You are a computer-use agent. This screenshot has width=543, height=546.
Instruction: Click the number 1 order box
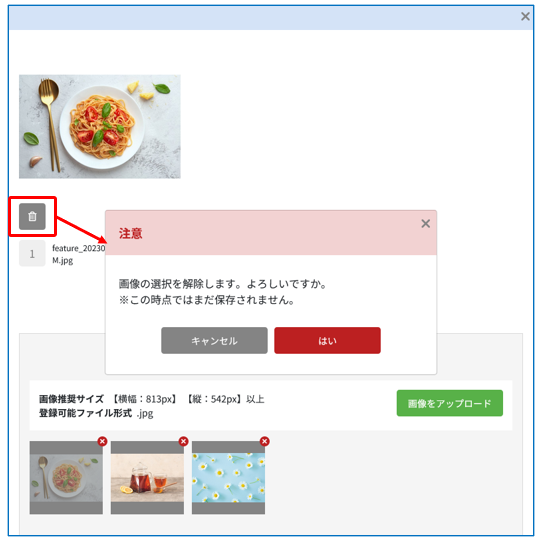click(x=32, y=254)
